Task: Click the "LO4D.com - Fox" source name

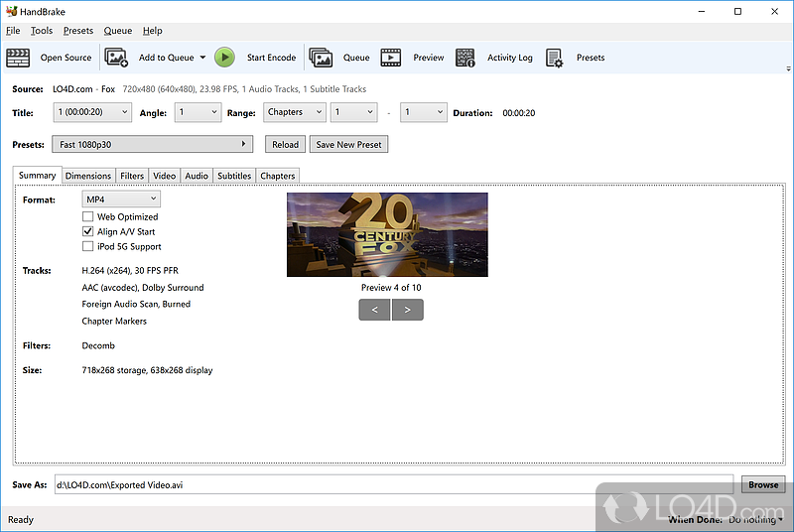Action: tap(84, 89)
